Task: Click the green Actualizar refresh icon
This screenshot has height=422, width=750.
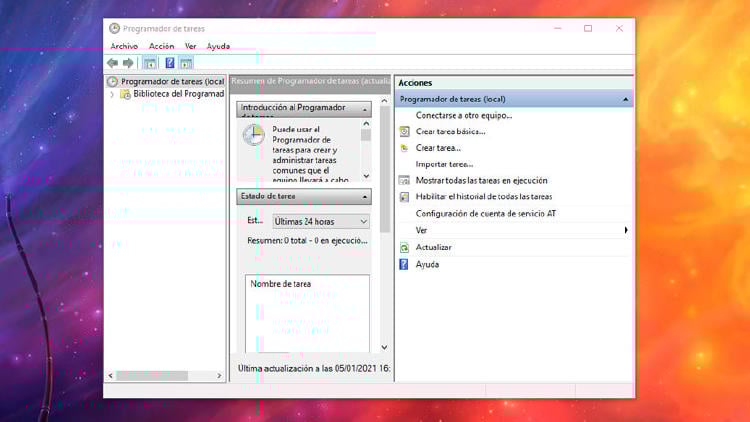Action: point(404,247)
